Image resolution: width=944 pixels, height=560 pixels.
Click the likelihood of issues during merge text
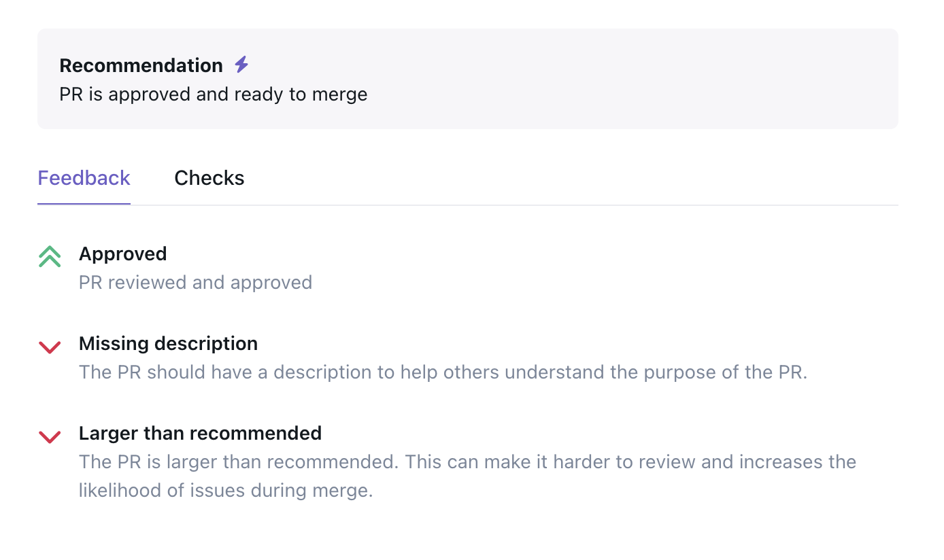(226, 490)
